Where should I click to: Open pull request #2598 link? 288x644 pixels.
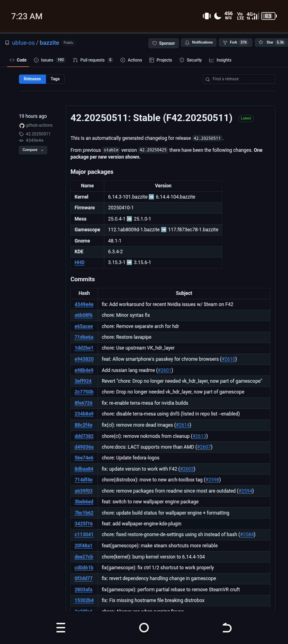pos(212,480)
